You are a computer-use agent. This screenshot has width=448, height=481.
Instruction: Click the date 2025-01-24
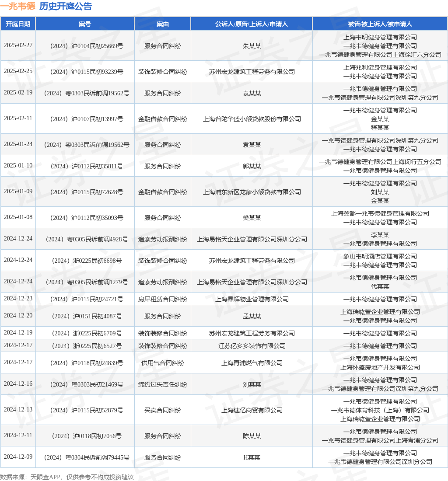(x=18, y=144)
